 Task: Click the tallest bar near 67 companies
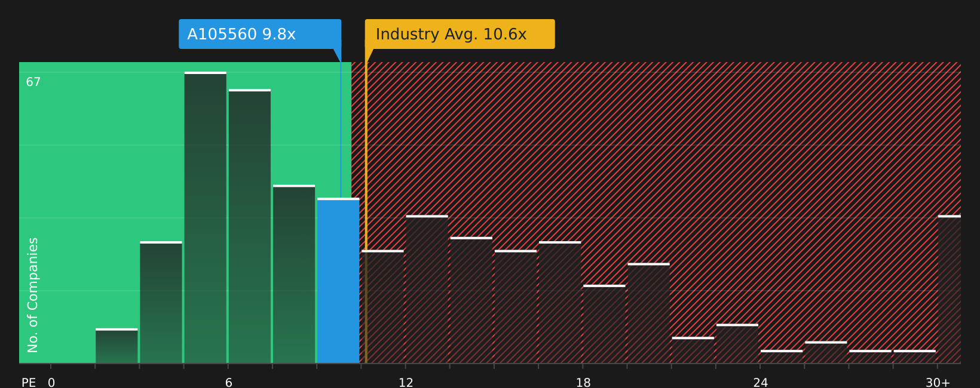[206, 217]
